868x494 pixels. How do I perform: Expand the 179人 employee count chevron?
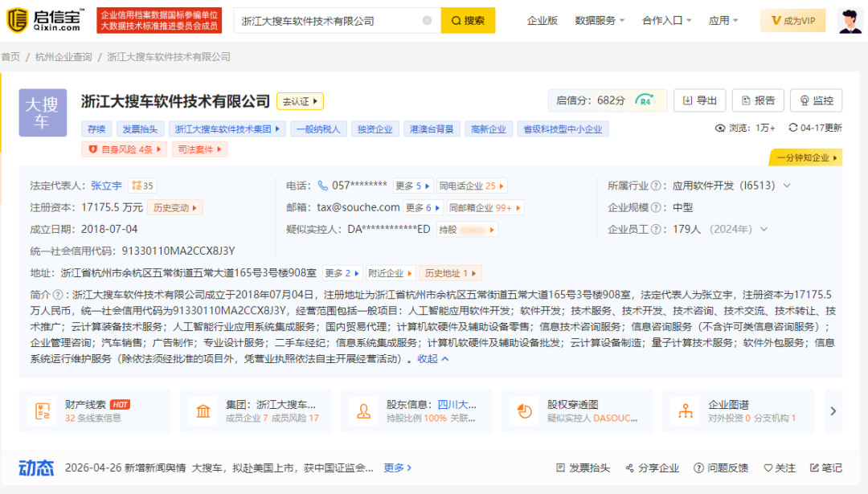pos(764,230)
